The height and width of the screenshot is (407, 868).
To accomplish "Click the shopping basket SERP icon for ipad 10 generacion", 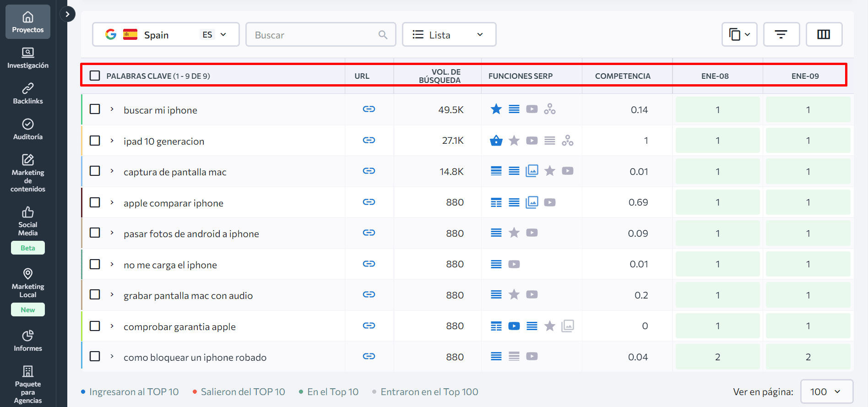I will [496, 140].
